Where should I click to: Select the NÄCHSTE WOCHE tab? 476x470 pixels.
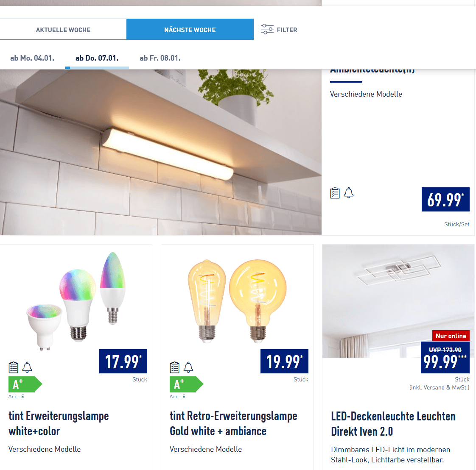point(190,29)
